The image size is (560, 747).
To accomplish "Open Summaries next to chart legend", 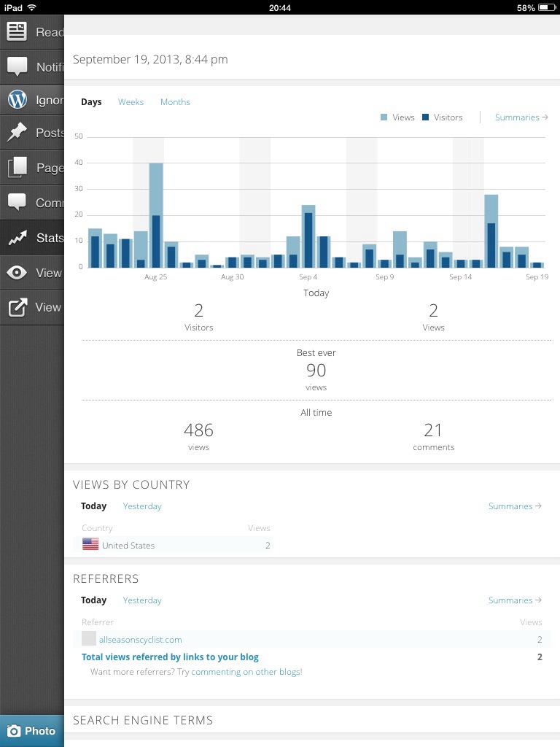I will point(521,117).
